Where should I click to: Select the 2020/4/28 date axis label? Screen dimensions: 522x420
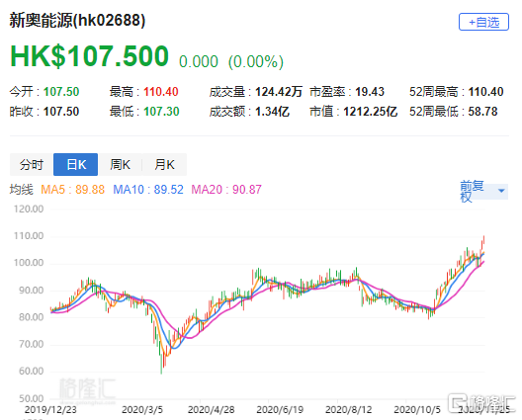coord(211,410)
